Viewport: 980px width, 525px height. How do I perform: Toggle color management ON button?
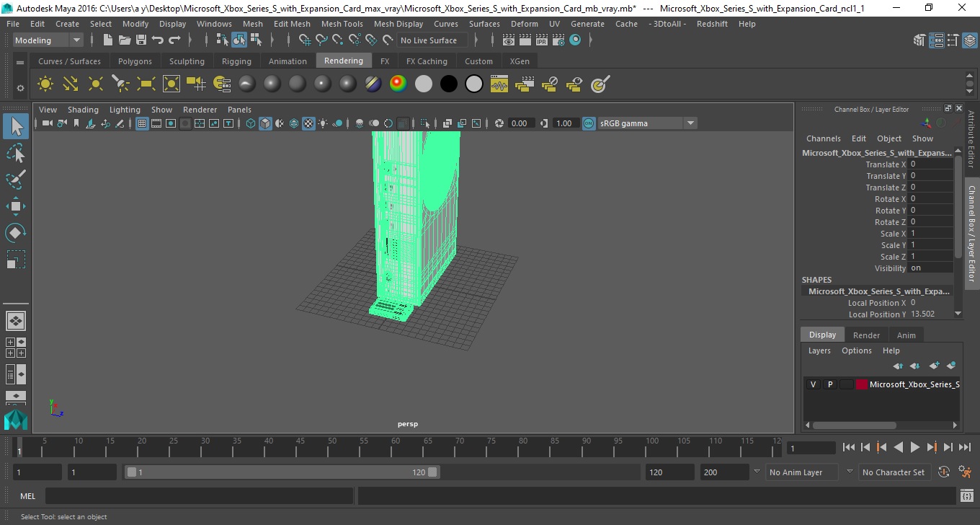589,123
